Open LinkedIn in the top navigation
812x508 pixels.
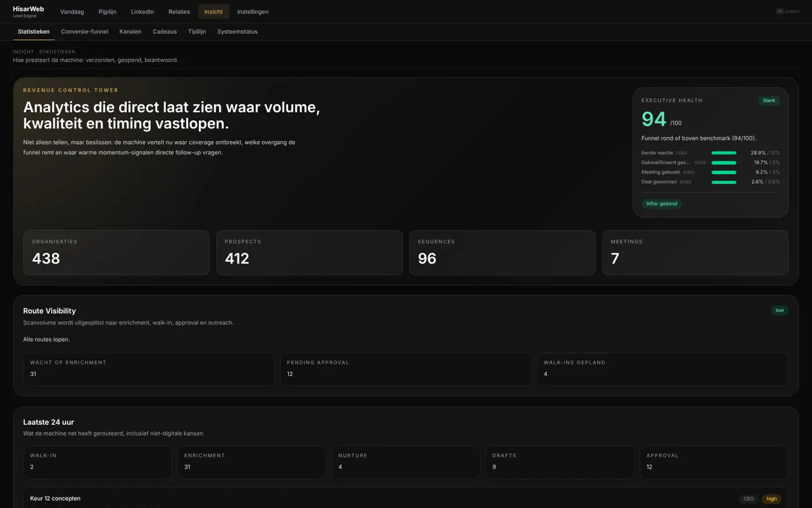coord(142,12)
